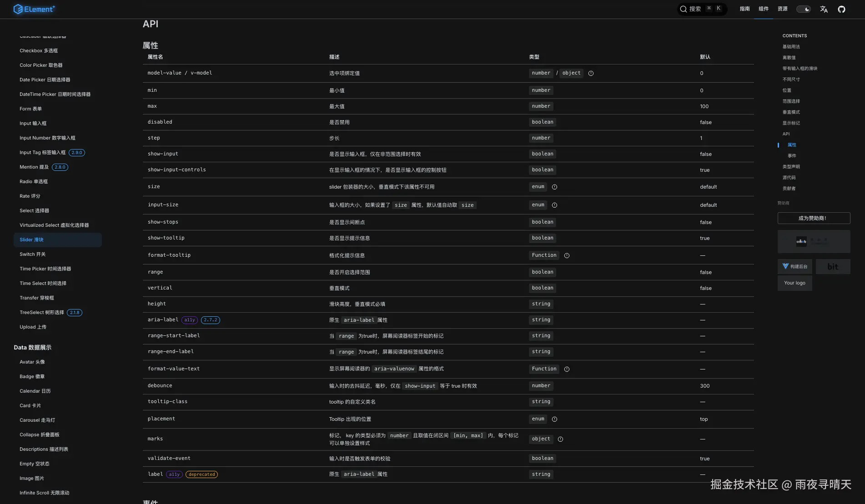Show info icon for format-value-text Function
The image size is (865, 504).
coord(567,369)
